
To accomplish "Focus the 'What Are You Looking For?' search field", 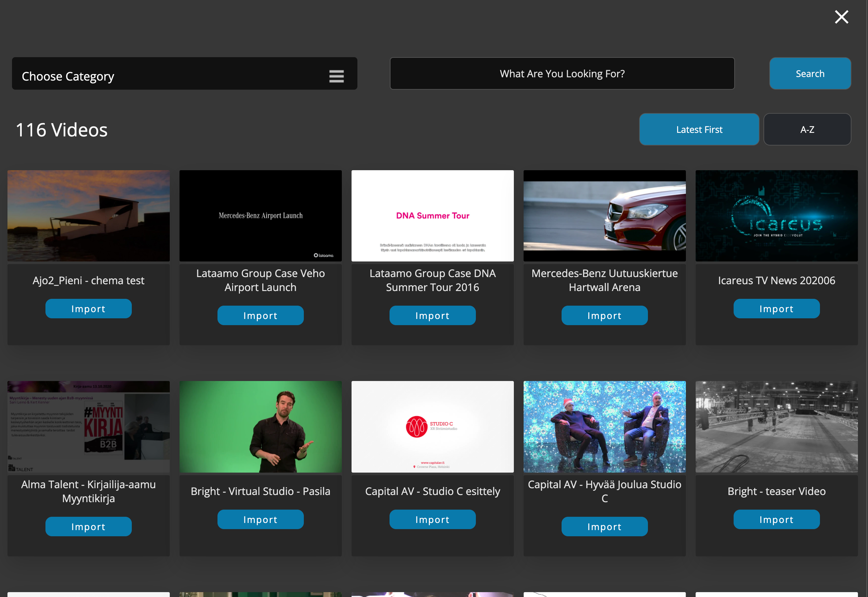I will click(562, 74).
